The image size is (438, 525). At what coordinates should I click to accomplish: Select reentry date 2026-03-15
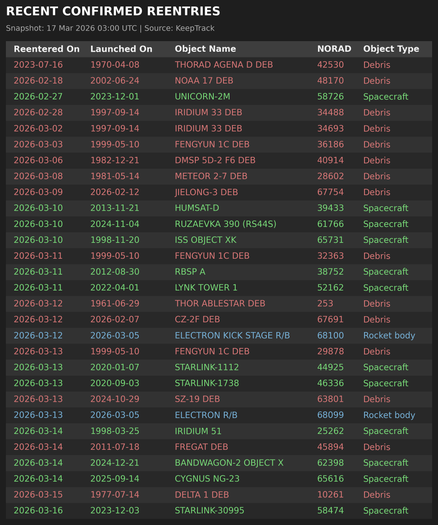[x=38, y=494]
